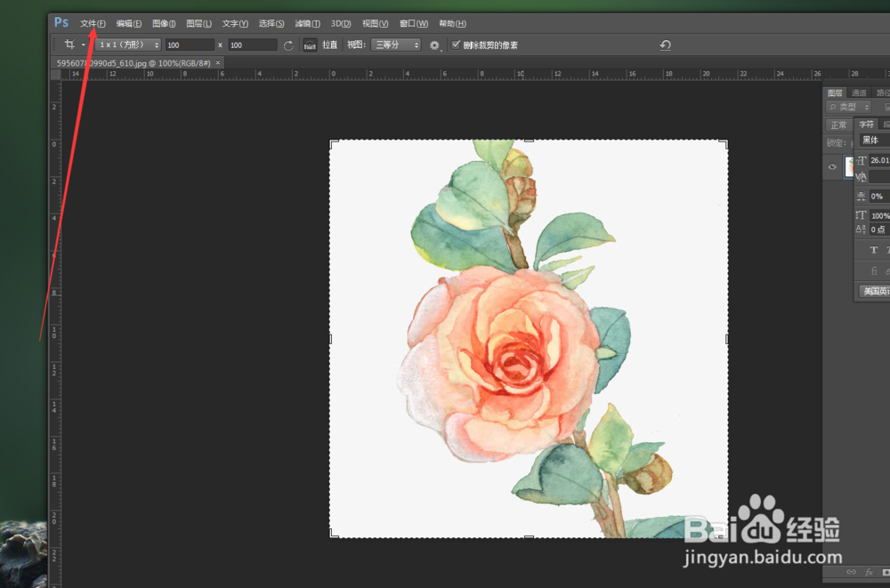The height and width of the screenshot is (588, 890).
Task: Open the 图像(I) menu
Action: pyautogui.click(x=164, y=23)
